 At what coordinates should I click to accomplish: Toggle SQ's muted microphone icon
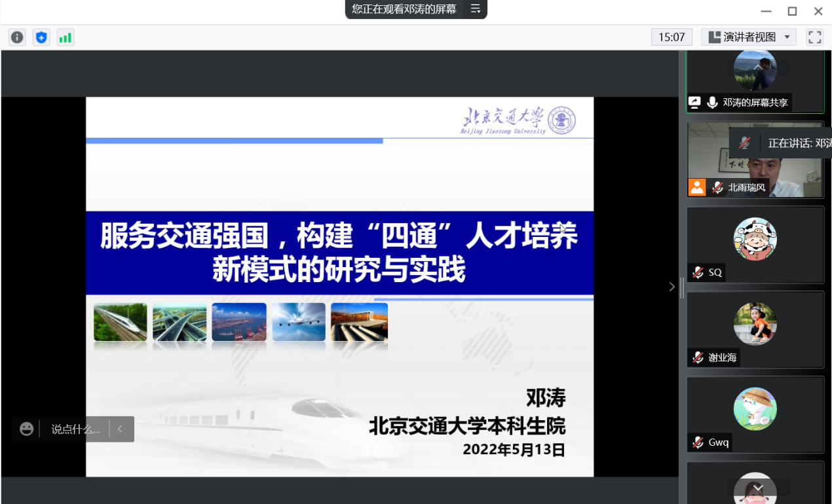698,272
